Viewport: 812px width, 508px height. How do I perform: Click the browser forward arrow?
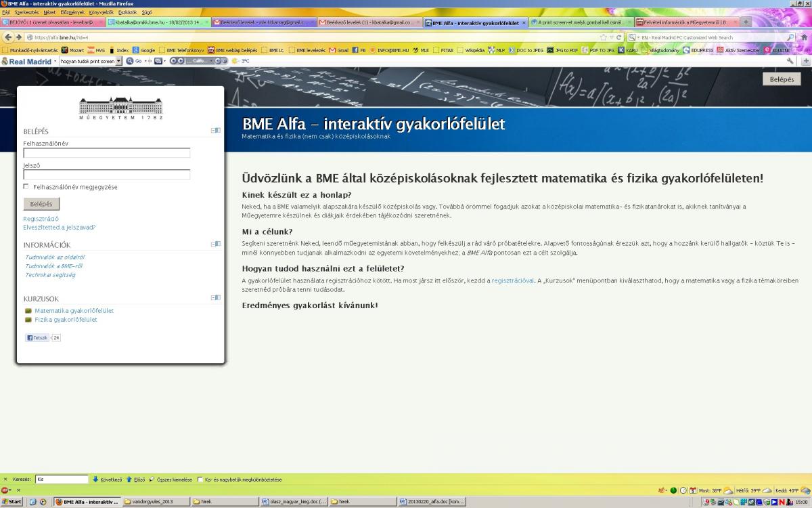[19, 37]
